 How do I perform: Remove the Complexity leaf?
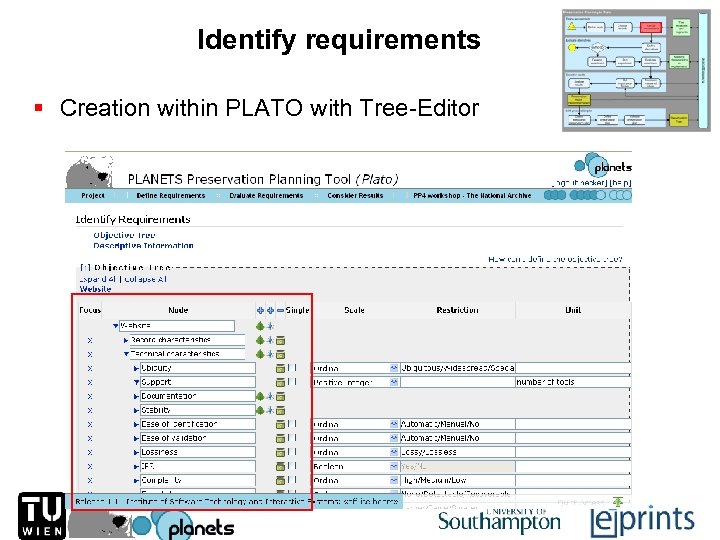pyautogui.click(x=281, y=480)
